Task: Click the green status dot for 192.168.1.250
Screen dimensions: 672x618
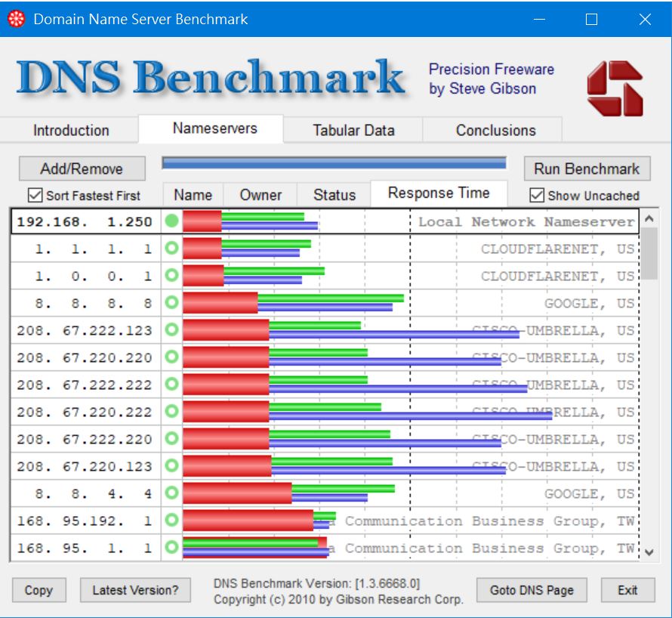Action: [x=171, y=222]
